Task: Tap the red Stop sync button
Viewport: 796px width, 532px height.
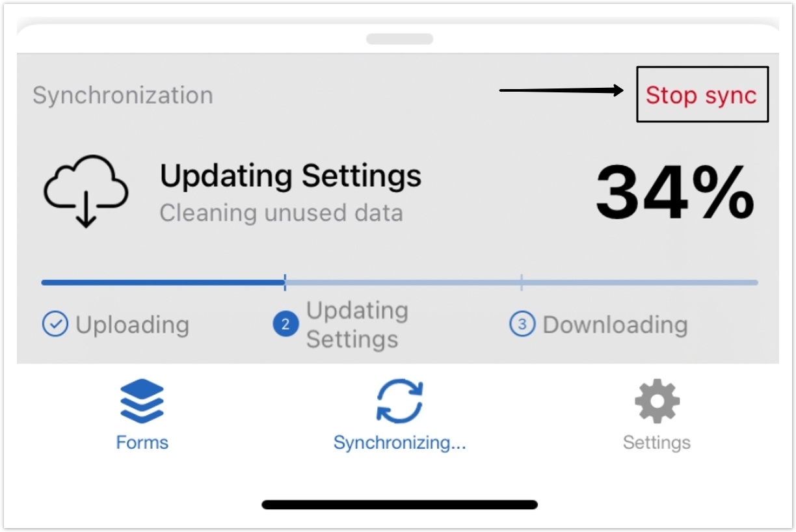Action: tap(701, 96)
